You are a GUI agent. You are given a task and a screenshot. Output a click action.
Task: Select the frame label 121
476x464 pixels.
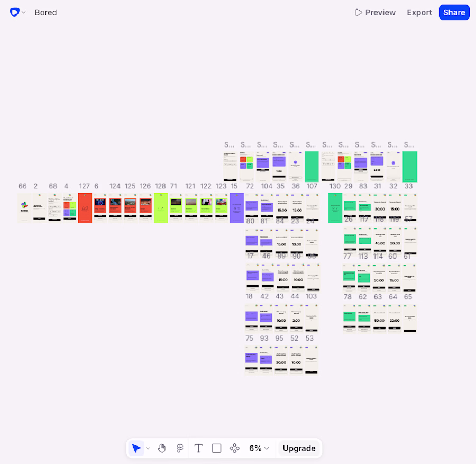[190, 186]
